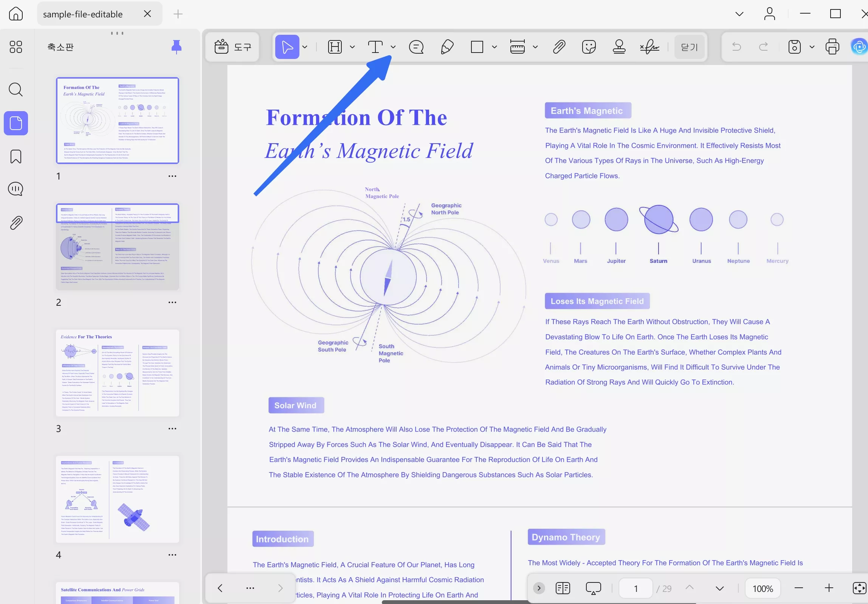Select the highlight text tool
This screenshot has height=604, width=868.
335,47
